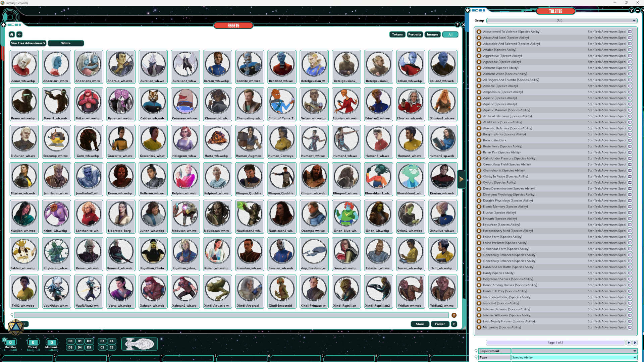Click hotkey slot 1 in the bottom bar
This screenshot has height=362, width=644.
[27, 358]
